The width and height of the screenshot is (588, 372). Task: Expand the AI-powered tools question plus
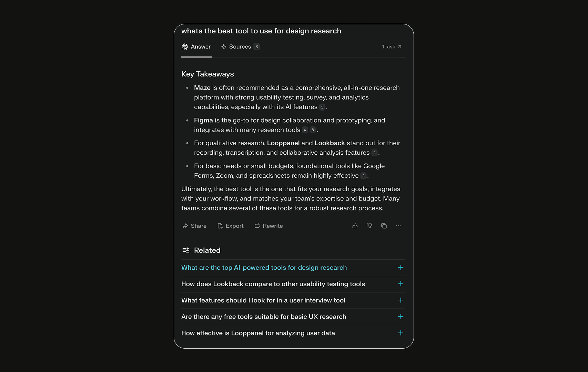pos(401,268)
